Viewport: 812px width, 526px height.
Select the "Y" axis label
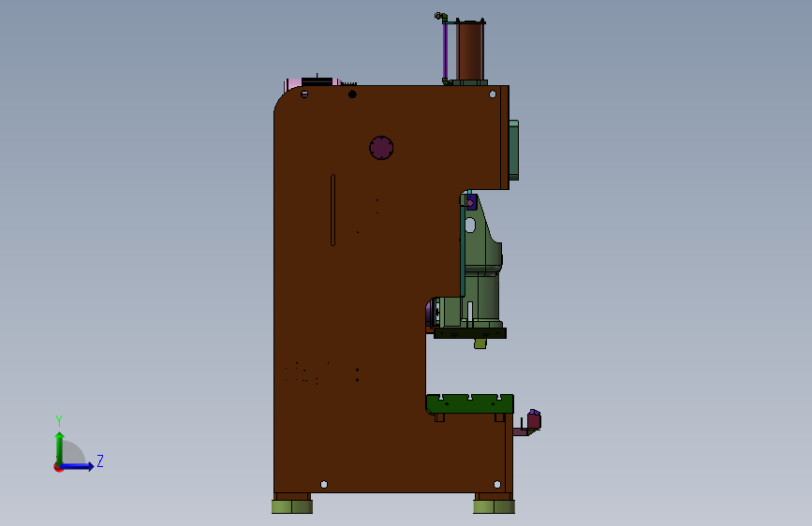tap(59, 420)
